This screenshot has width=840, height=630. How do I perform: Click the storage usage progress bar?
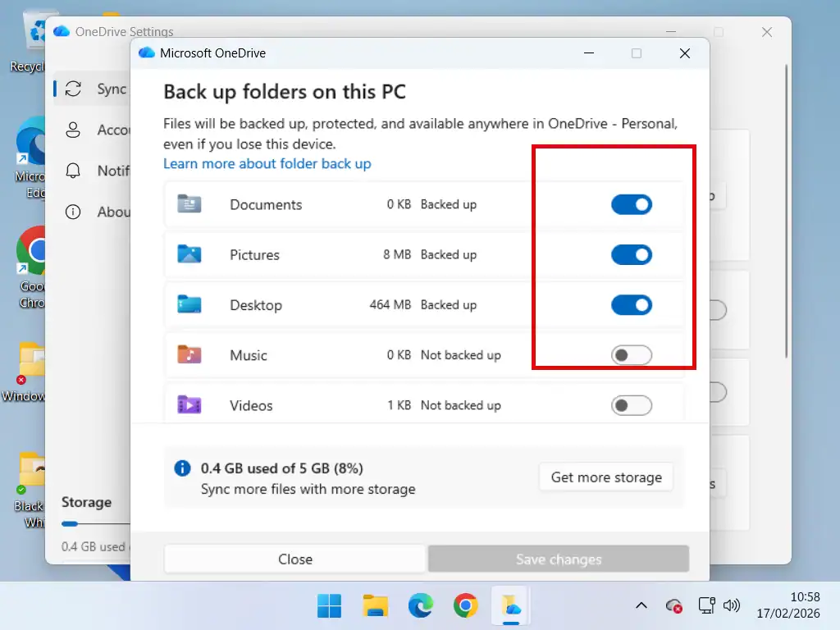tap(90, 523)
